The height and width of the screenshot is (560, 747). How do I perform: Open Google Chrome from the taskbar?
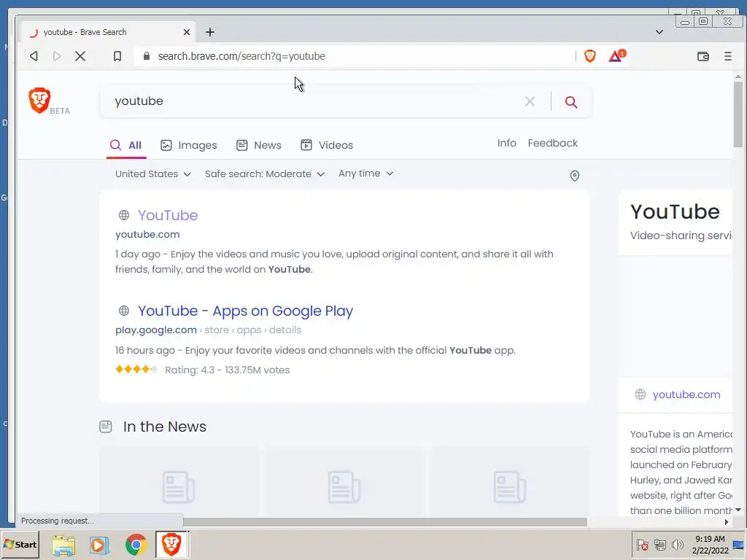click(x=136, y=545)
